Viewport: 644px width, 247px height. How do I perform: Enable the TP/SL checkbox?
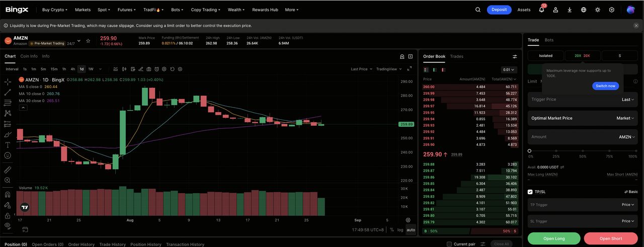[x=530, y=192]
